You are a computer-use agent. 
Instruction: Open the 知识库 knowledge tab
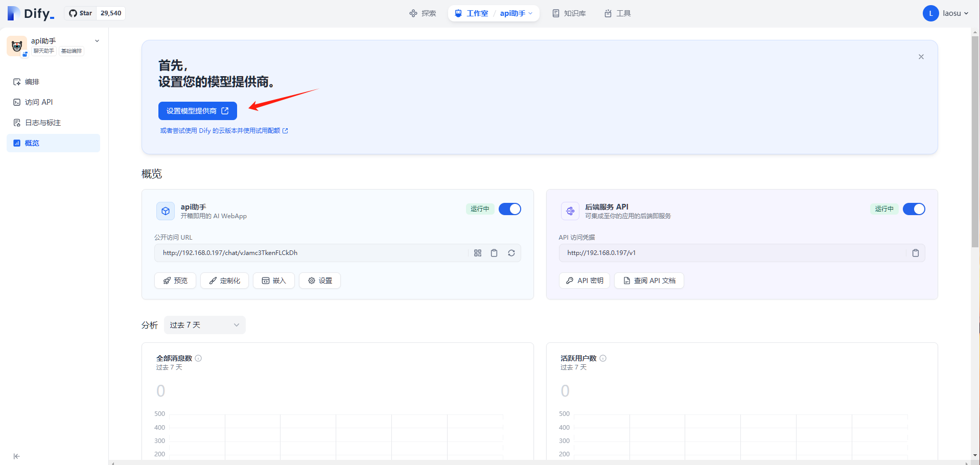569,13
